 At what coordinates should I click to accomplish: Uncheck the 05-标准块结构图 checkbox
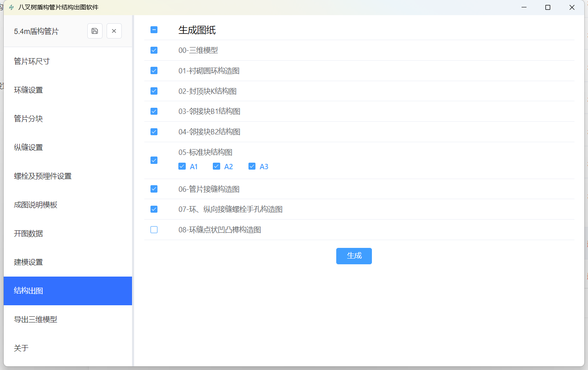point(154,160)
